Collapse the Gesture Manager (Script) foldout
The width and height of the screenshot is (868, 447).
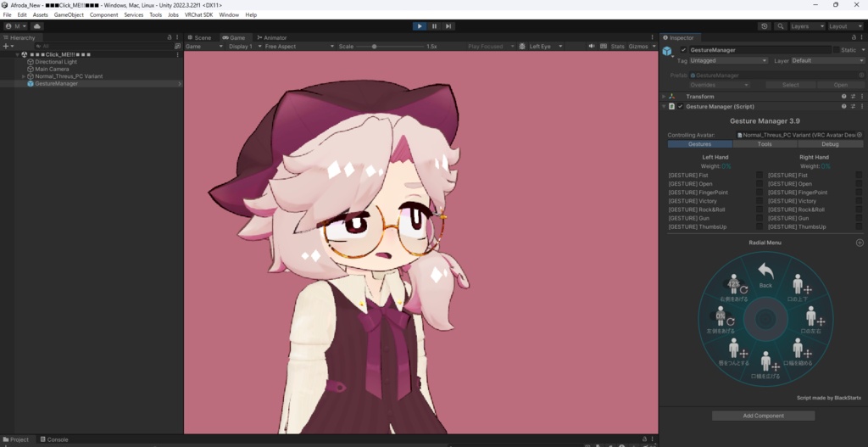point(664,106)
